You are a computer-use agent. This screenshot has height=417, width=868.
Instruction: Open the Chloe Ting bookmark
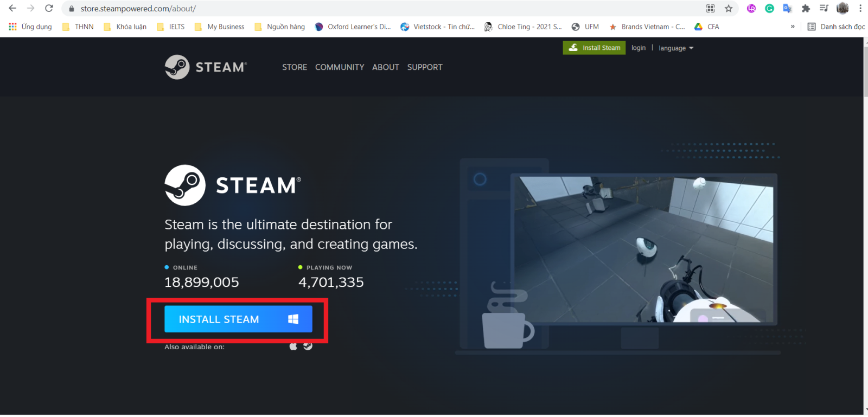click(523, 27)
